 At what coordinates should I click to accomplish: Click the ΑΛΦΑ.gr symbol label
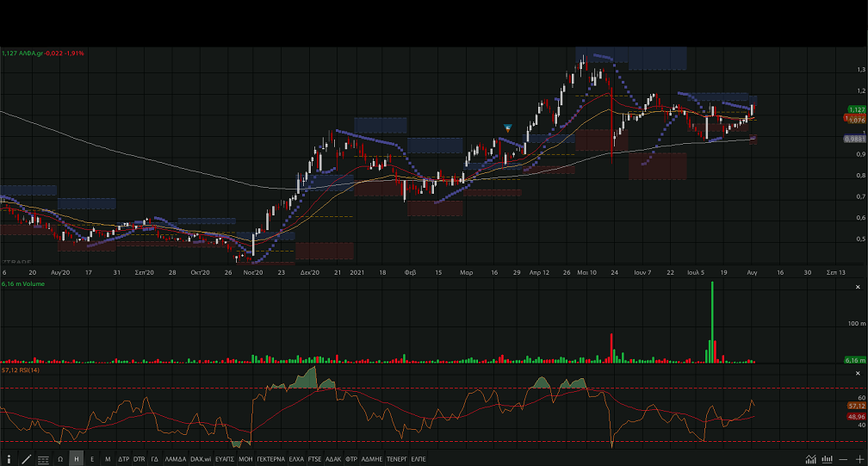pyautogui.click(x=31, y=53)
